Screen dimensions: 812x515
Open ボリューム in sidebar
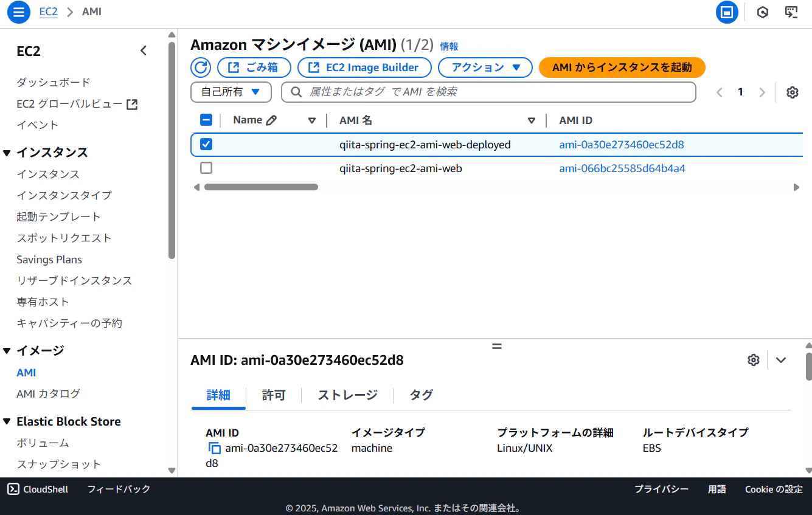click(x=43, y=443)
